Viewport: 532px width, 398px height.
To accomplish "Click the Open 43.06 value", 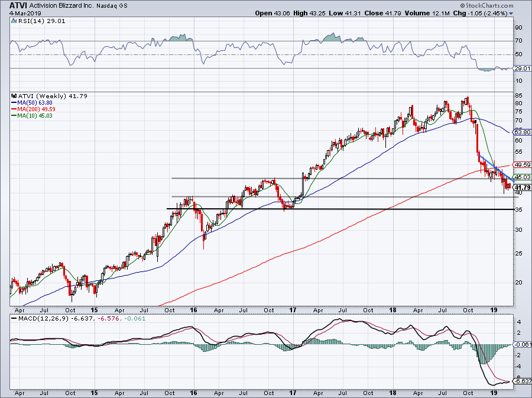I will (x=273, y=13).
